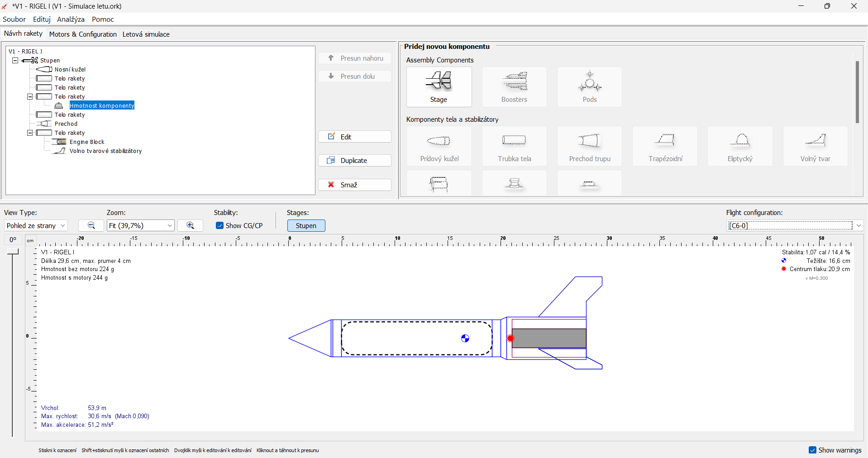This screenshot has width=868, height=458.
Task: Disable the Show warnings checkbox
Action: click(x=812, y=450)
